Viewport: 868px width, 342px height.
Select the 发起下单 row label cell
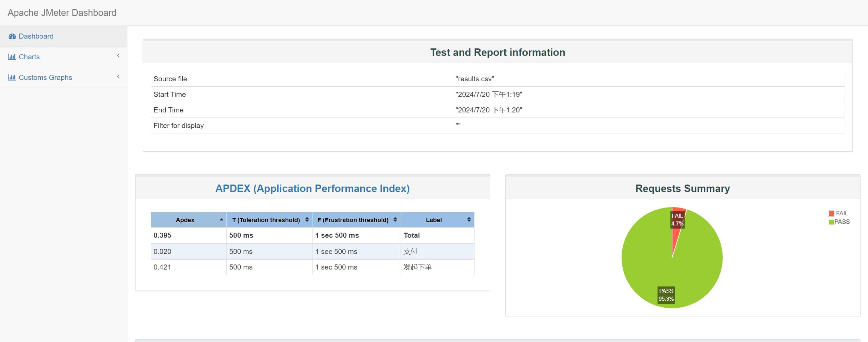pyautogui.click(x=418, y=267)
